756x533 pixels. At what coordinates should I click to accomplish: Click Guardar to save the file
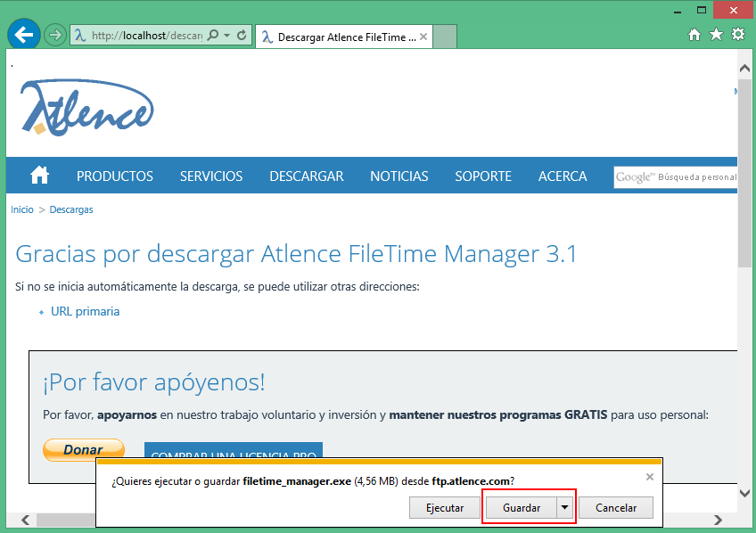(x=522, y=507)
